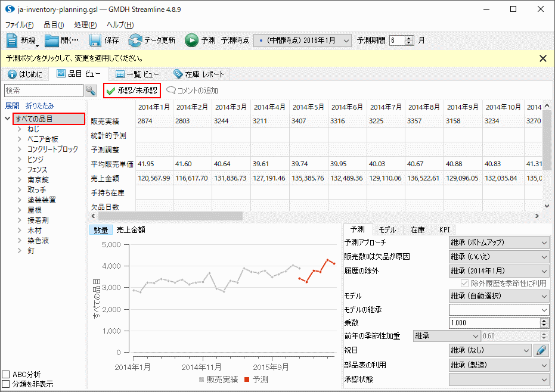The height and width of the screenshot is (392, 555).
Task: Click the holiday edit pencil icon
Action: click(x=541, y=350)
